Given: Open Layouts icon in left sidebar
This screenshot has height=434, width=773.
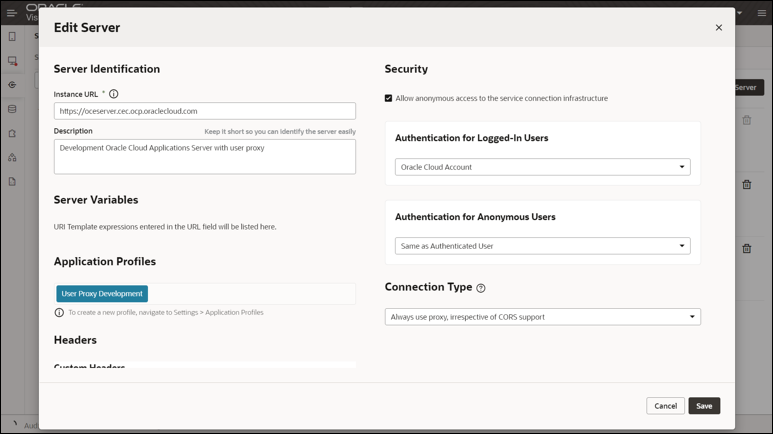Looking at the screenshot, I should tap(12, 133).
